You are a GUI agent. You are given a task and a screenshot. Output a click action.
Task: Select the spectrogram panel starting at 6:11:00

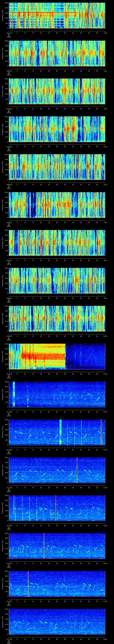click(57, 394)
